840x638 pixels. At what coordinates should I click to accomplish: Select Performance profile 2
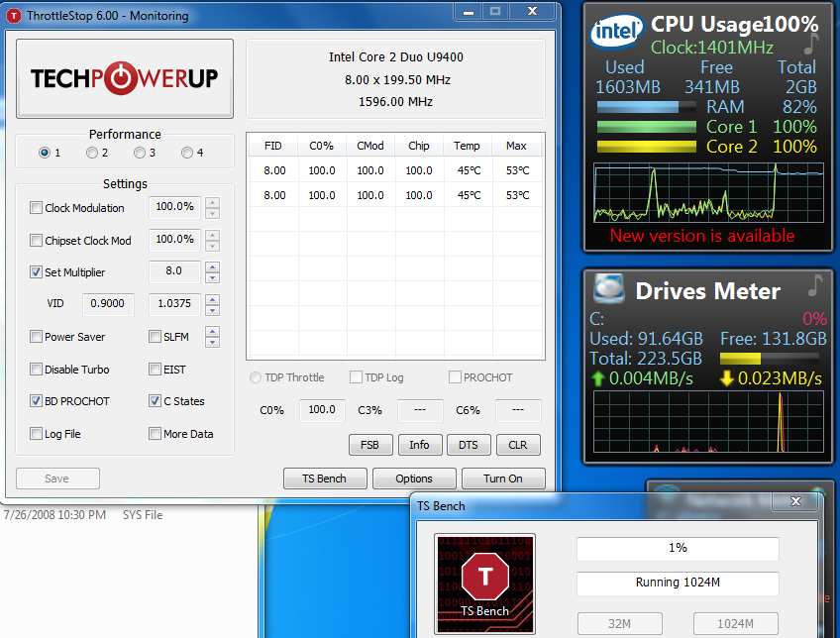point(92,153)
